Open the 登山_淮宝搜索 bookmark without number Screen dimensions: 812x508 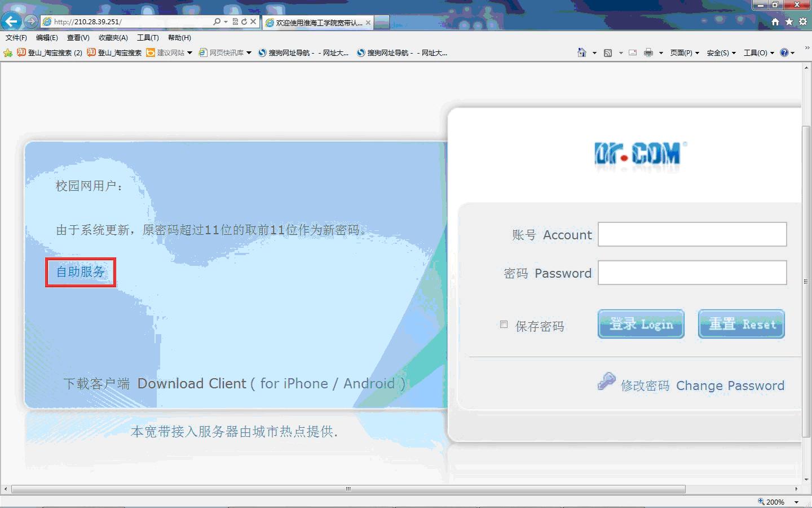coord(114,52)
